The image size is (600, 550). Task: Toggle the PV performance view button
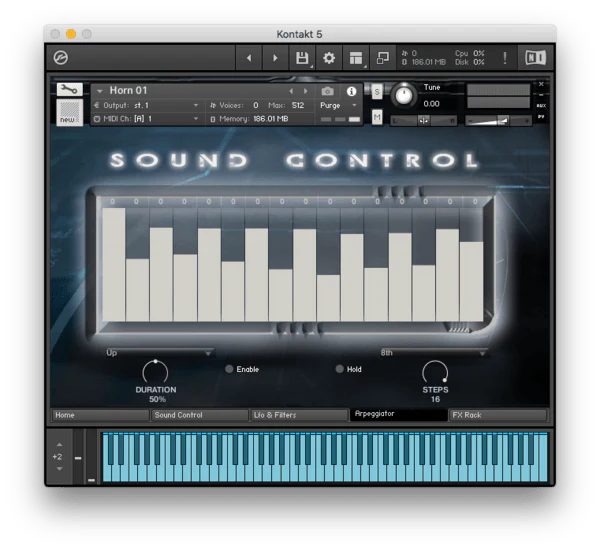click(541, 116)
